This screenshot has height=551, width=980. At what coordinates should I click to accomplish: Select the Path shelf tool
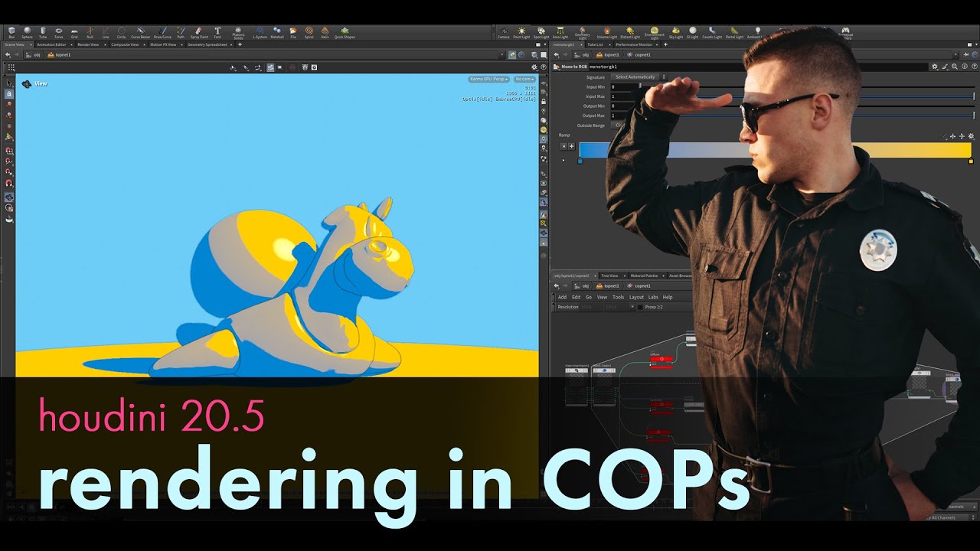181,32
